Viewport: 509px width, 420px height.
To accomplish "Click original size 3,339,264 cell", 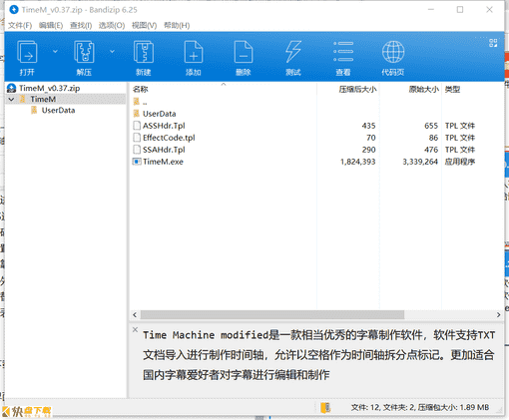I will [420, 162].
